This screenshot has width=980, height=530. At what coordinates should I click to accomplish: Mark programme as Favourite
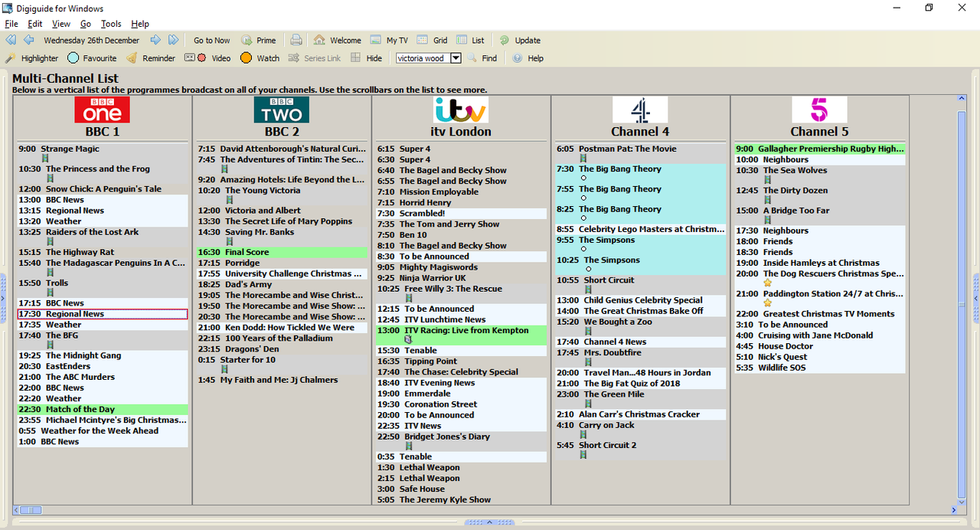pyautogui.click(x=92, y=58)
